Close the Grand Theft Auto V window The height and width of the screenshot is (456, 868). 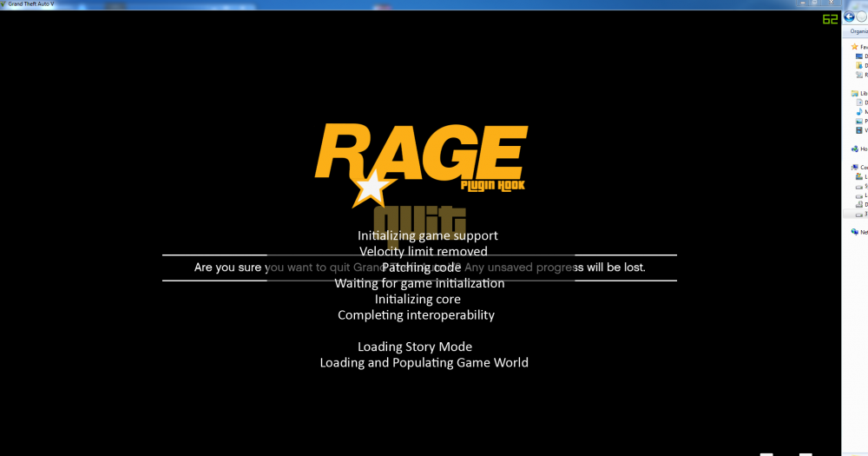click(x=831, y=3)
